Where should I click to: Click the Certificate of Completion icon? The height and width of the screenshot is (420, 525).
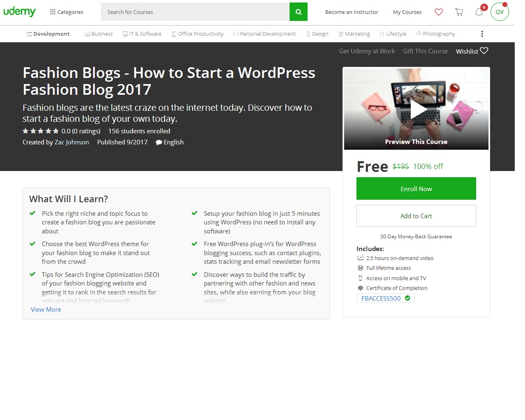click(x=361, y=288)
